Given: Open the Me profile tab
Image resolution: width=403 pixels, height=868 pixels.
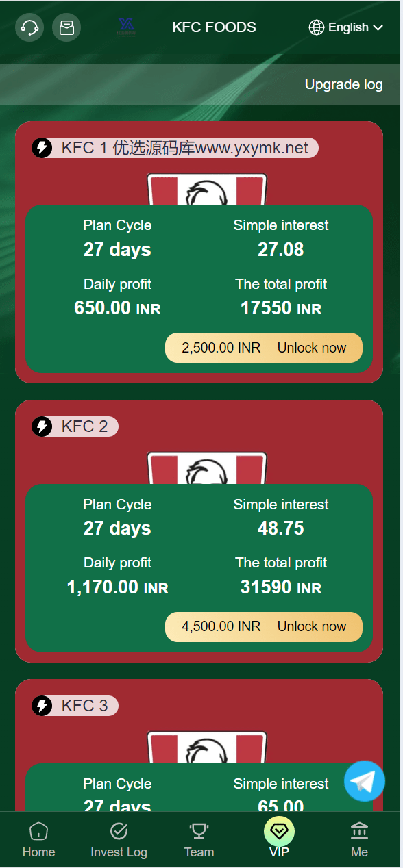Looking at the screenshot, I should pyautogui.click(x=359, y=840).
